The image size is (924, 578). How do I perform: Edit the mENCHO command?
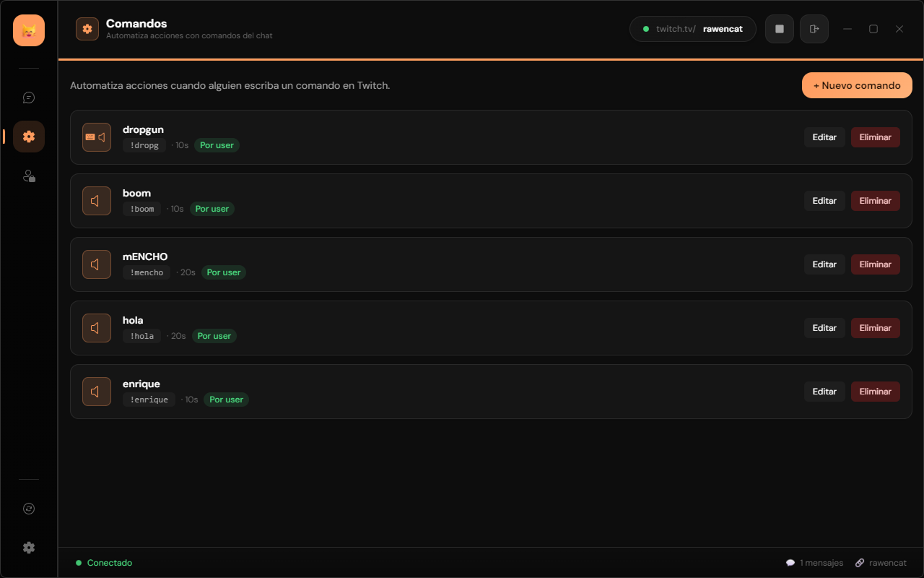click(x=824, y=264)
